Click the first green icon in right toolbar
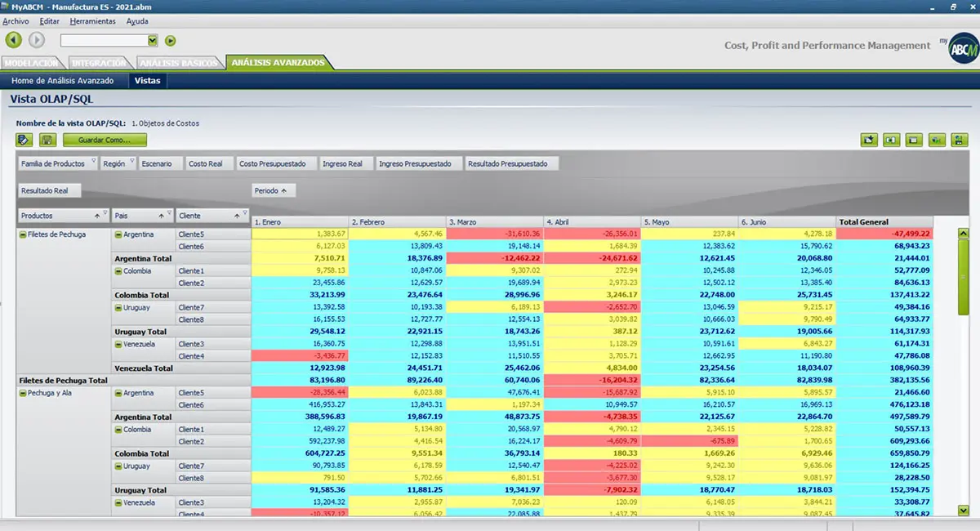The height and width of the screenshot is (531, 980). tap(869, 141)
